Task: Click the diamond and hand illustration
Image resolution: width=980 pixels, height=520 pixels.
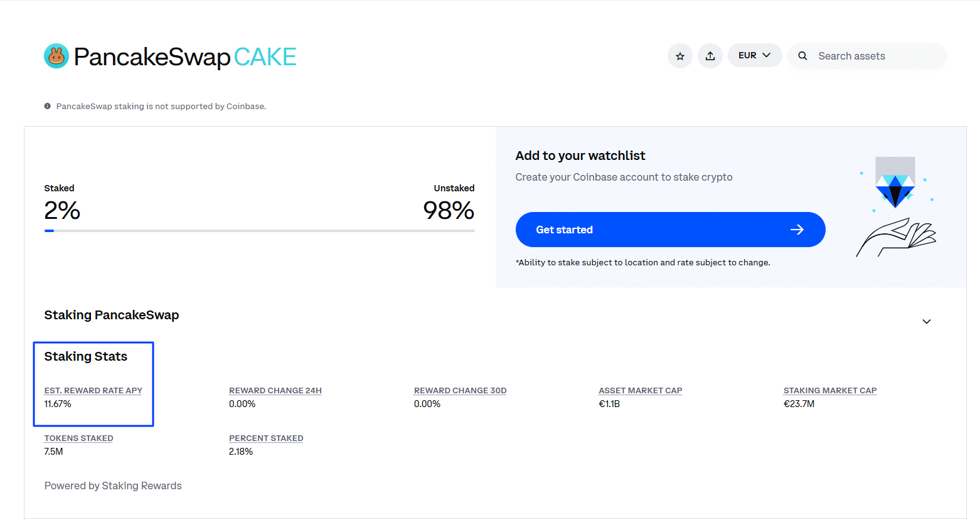Action: click(x=895, y=207)
